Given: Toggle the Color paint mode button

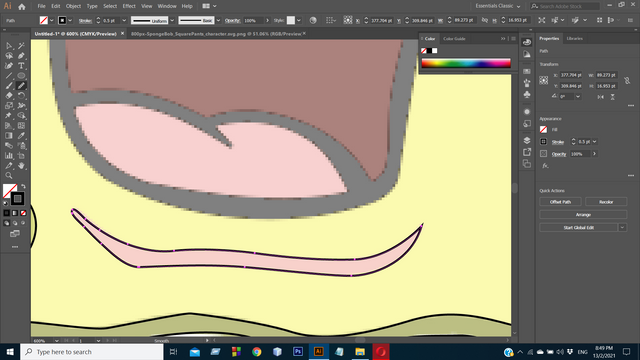Looking at the screenshot, I should click(x=7, y=213).
